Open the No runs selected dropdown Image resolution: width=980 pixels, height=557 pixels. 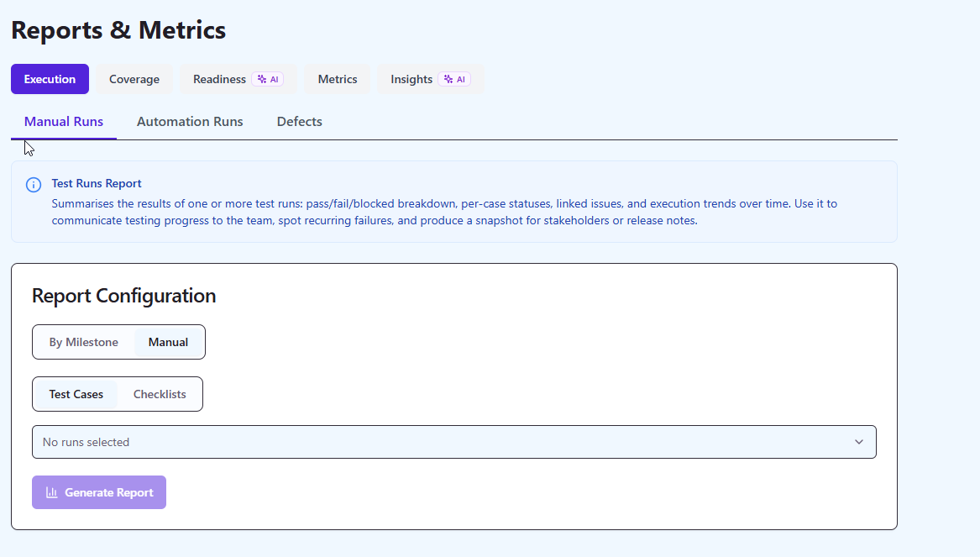tap(454, 442)
